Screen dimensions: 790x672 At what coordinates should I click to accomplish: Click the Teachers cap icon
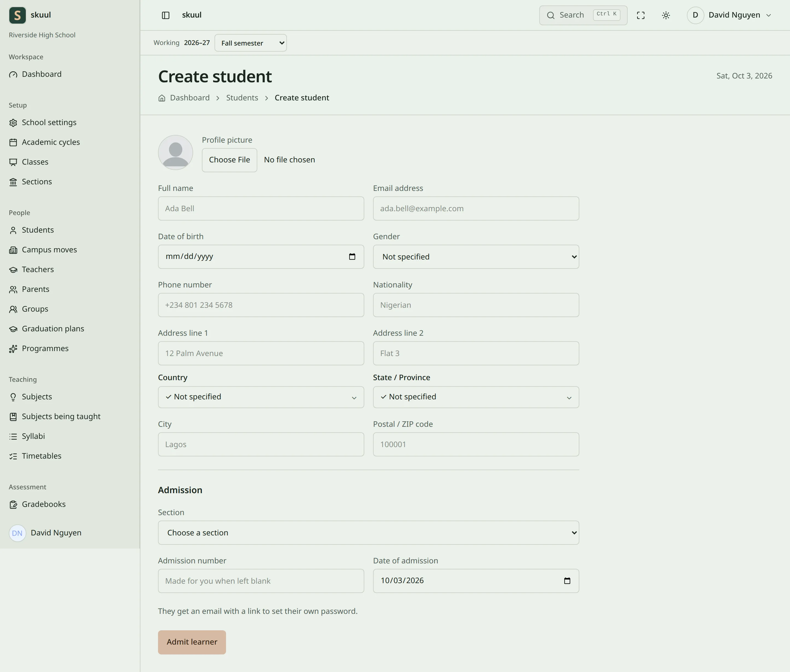pyautogui.click(x=13, y=270)
